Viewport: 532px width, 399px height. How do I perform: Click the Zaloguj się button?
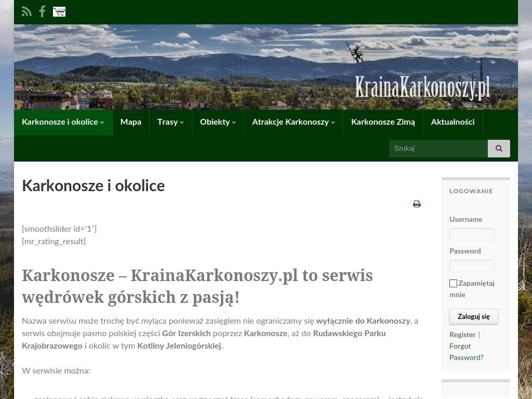coord(474,316)
